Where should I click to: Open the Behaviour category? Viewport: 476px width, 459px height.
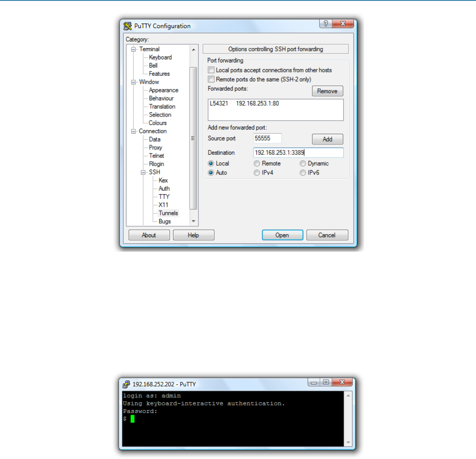pos(161,98)
